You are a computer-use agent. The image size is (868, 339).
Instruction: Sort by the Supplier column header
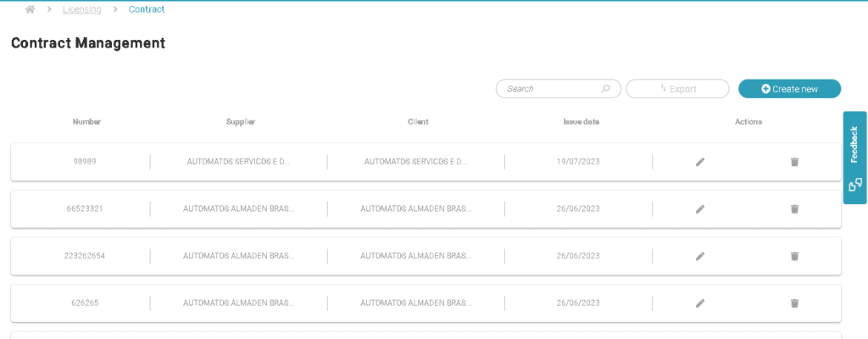[241, 122]
